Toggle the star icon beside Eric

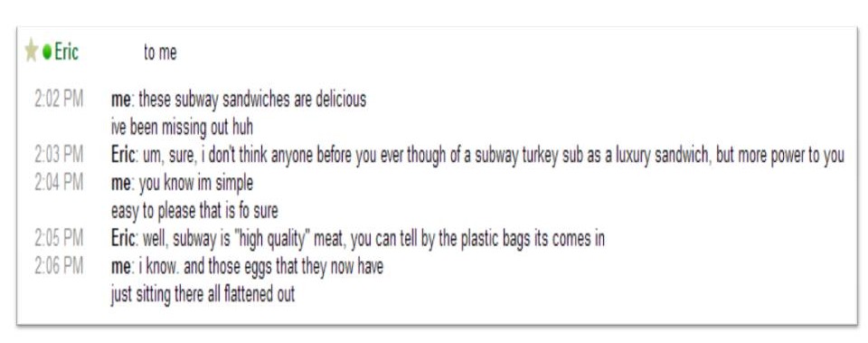pos(32,52)
